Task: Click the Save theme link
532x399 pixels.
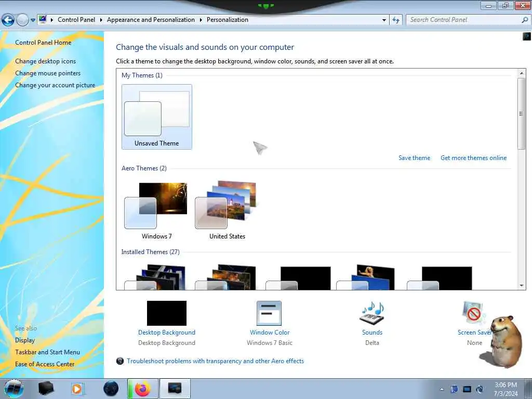Action: click(x=414, y=158)
